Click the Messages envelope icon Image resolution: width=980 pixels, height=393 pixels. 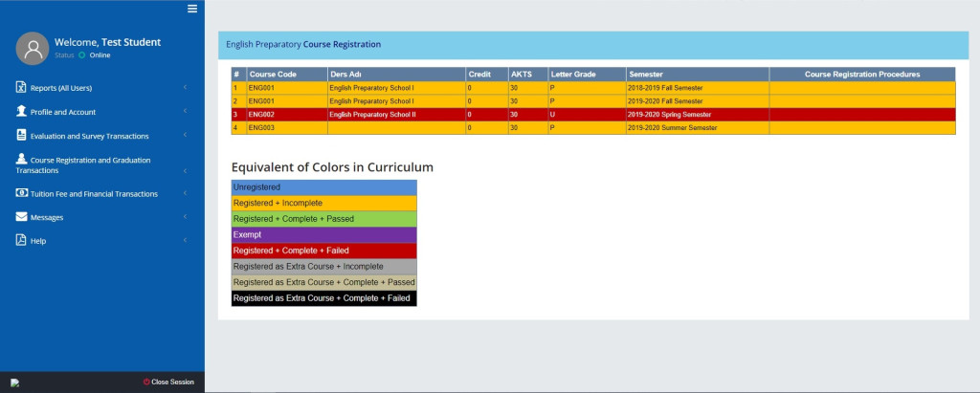tap(21, 217)
